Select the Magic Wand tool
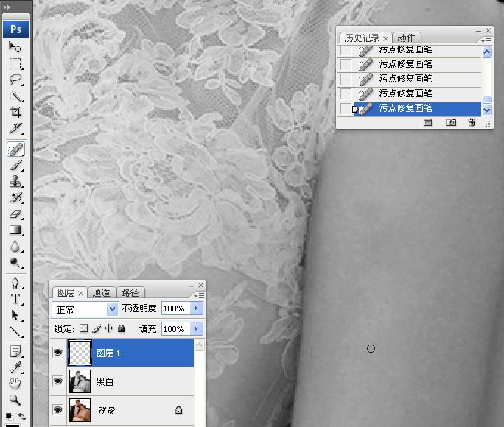 click(x=15, y=96)
